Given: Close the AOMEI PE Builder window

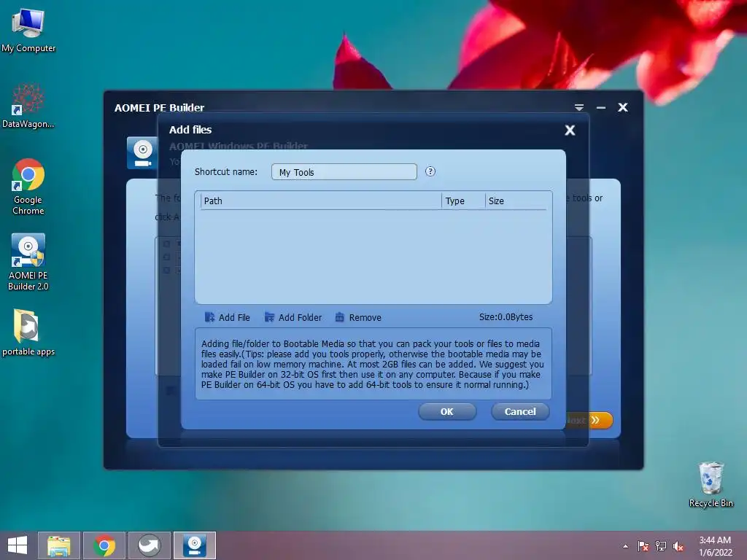Looking at the screenshot, I should 623,108.
